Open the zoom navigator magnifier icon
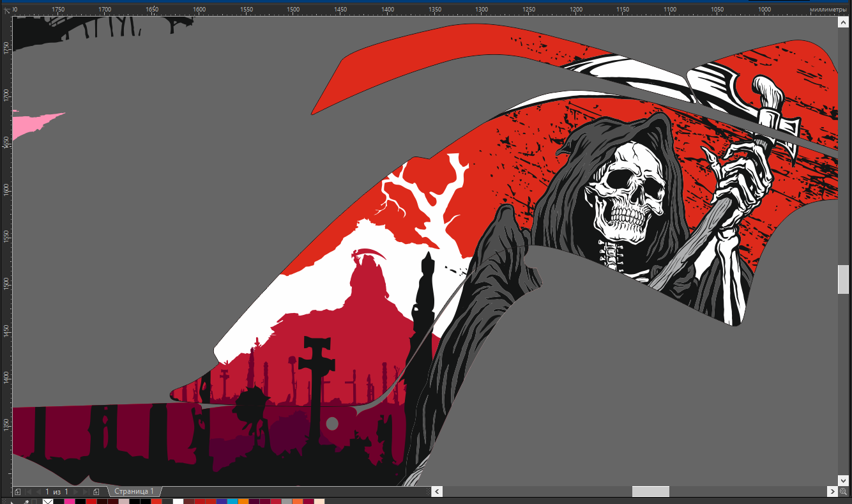The width and height of the screenshot is (852, 504). (x=844, y=492)
